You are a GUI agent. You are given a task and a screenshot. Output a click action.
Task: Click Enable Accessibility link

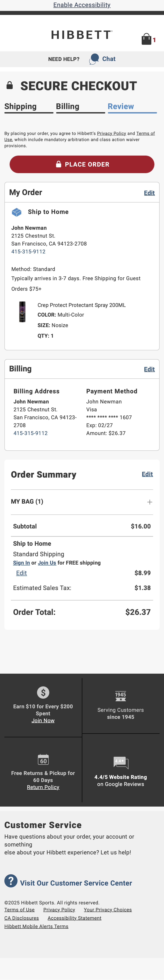point(82,5)
